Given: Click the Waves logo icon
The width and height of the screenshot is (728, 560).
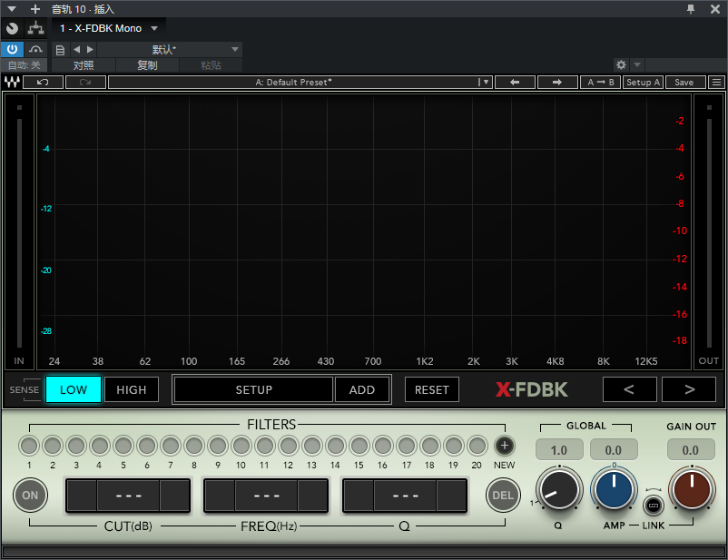Looking at the screenshot, I should [12, 83].
